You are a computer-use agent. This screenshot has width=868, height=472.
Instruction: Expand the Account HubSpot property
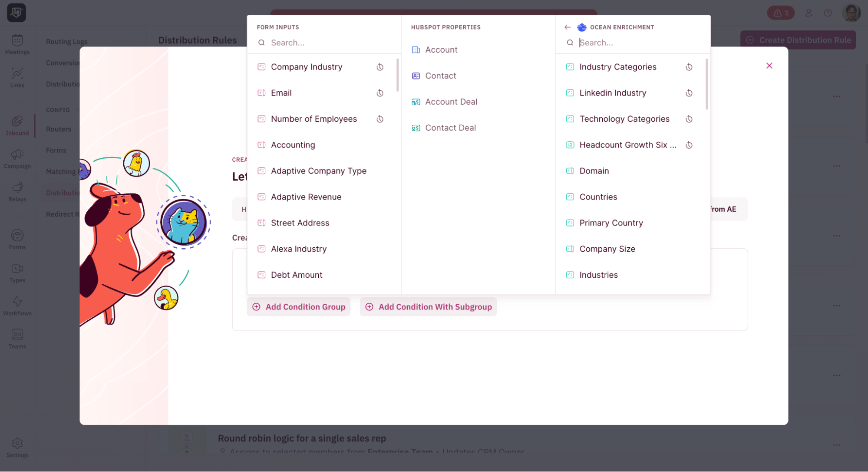coord(441,50)
